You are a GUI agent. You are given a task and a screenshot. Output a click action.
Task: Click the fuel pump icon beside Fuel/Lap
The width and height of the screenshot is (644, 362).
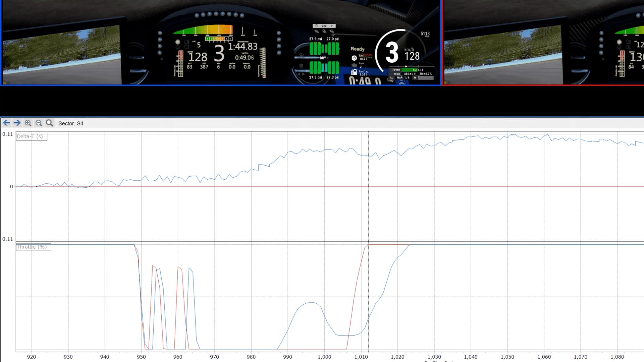(354, 72)
